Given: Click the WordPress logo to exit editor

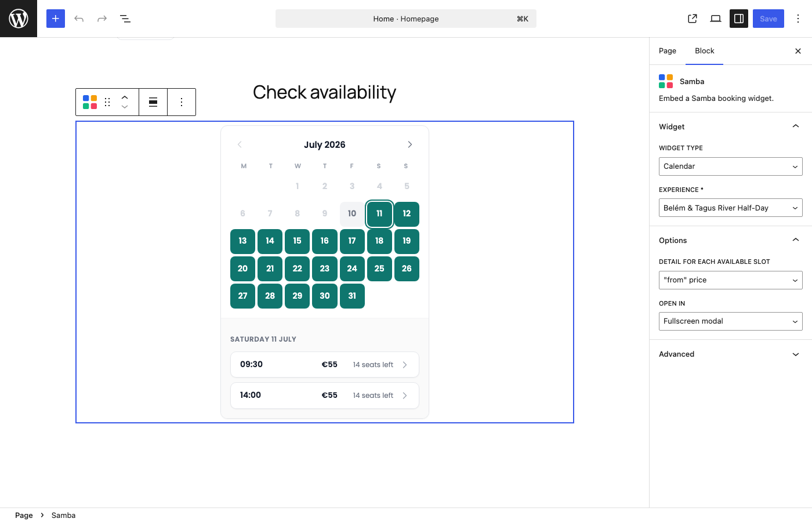Looking at the screenshot, I should (x=19, y=19).
